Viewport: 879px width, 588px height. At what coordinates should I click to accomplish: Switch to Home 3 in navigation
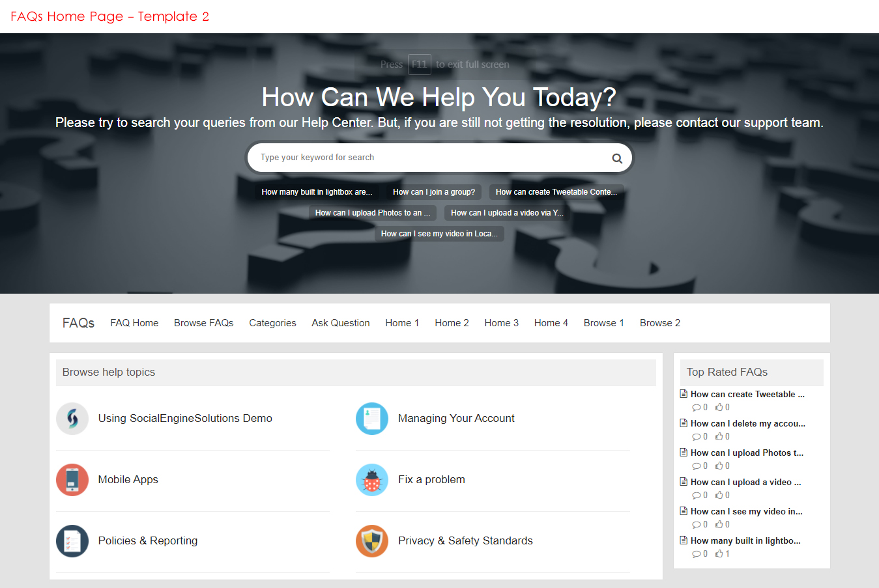[x=501, y=323]
